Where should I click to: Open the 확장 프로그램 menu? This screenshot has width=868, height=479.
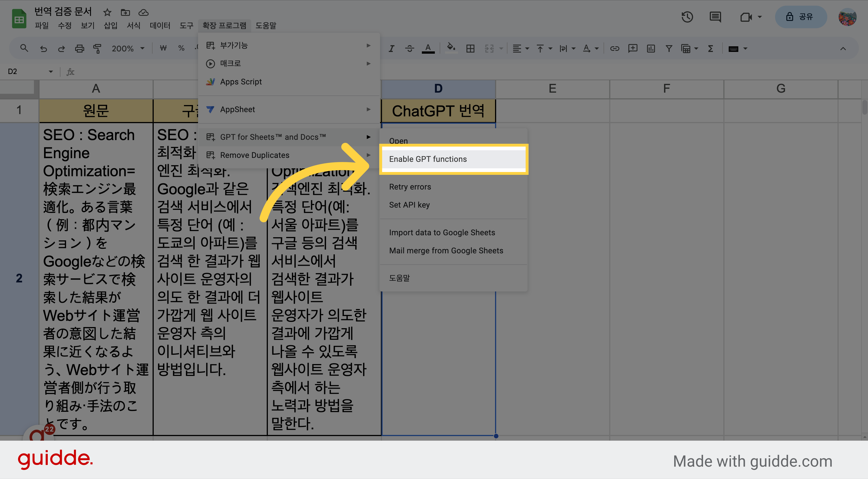pyautogui.click(x=224, y=25)
